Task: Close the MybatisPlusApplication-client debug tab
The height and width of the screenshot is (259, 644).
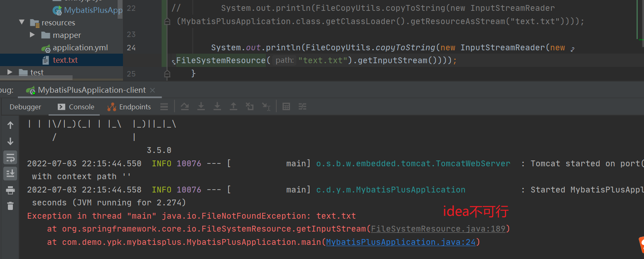Action: pyautogui.click(x=152, y=90)
